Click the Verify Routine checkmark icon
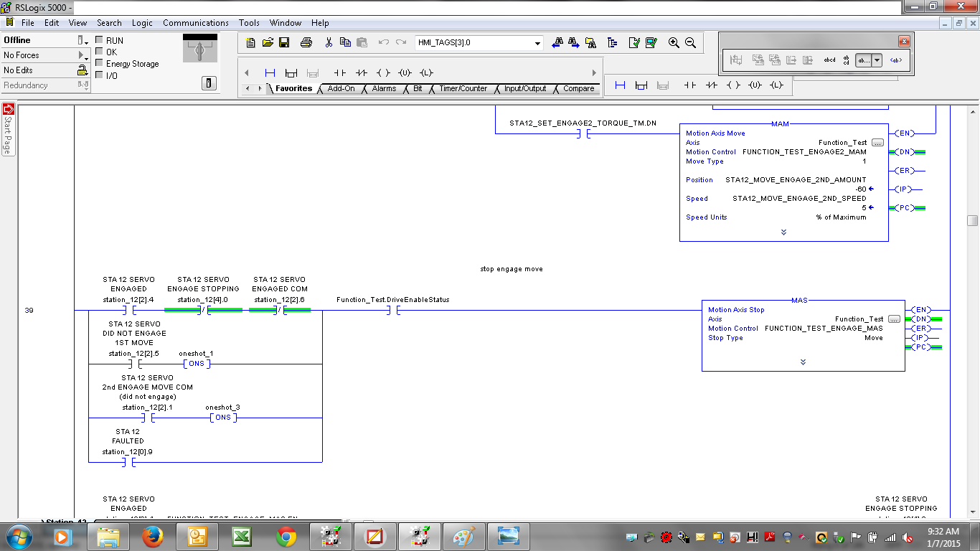980x551 pixels. tap(634, 42)
